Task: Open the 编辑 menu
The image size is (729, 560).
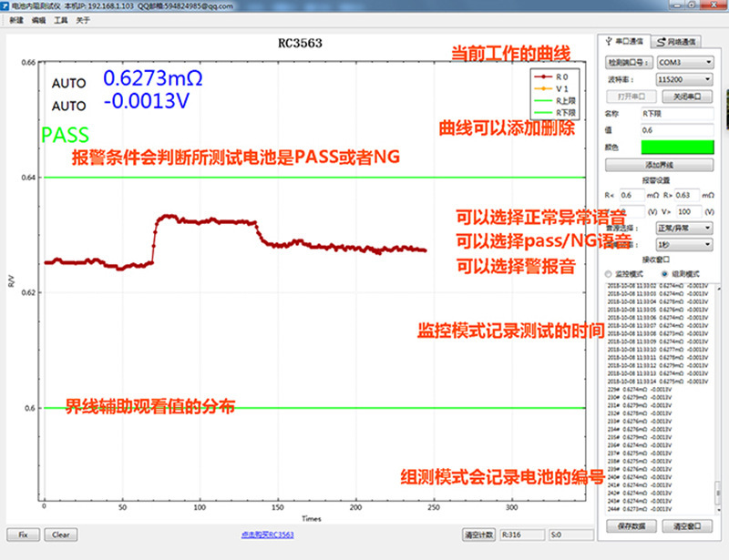Action: point(38,20)
